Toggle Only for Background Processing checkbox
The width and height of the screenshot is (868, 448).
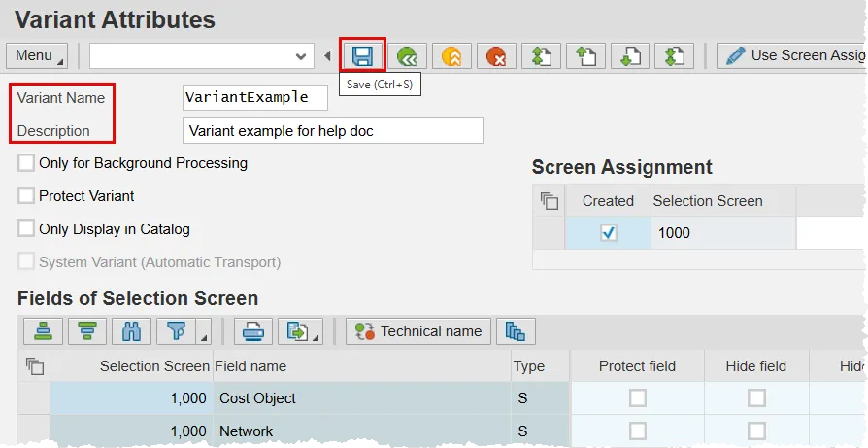[x=26, y=163]
